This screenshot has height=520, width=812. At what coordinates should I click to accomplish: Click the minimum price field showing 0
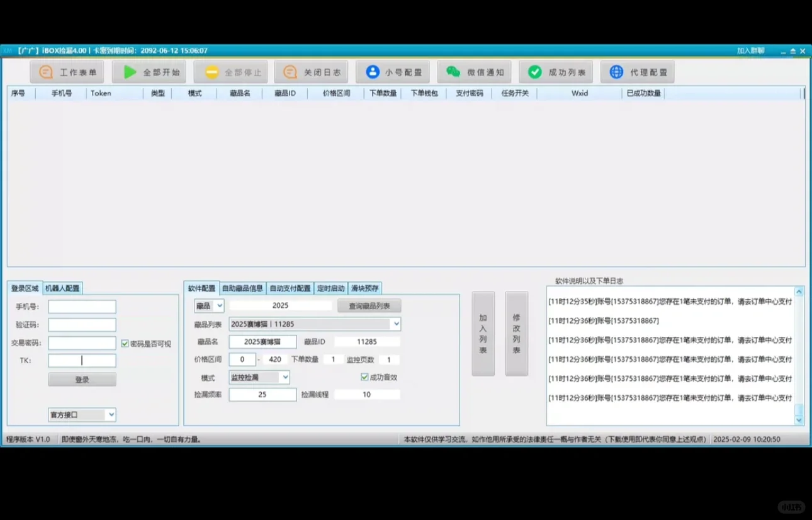(x=242, y=359)
